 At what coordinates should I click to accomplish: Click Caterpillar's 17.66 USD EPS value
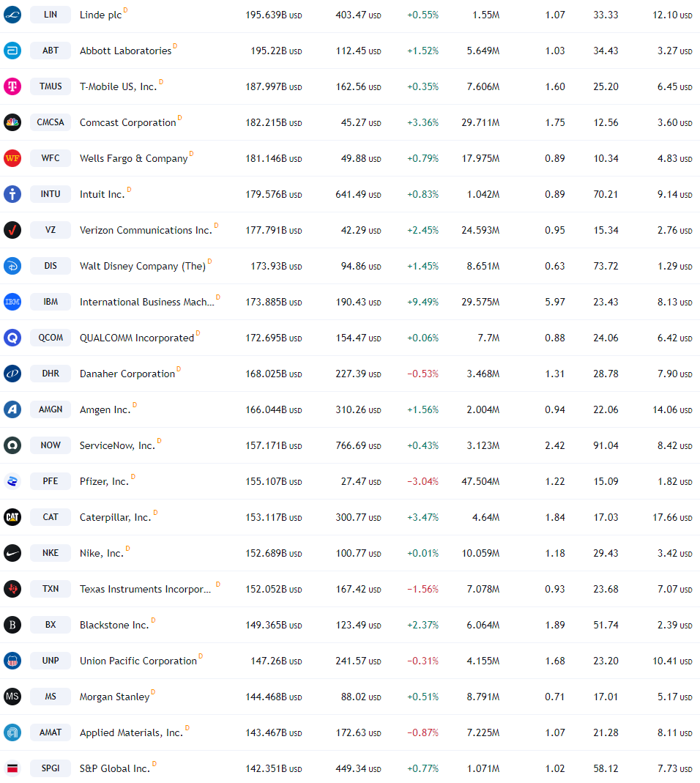tap(672, 517)
